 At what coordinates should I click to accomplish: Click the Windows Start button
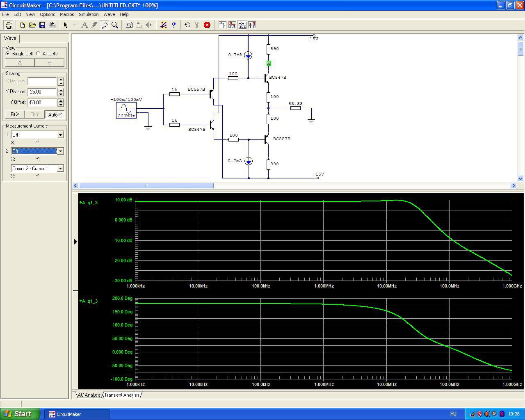click(x=20, y=414)
